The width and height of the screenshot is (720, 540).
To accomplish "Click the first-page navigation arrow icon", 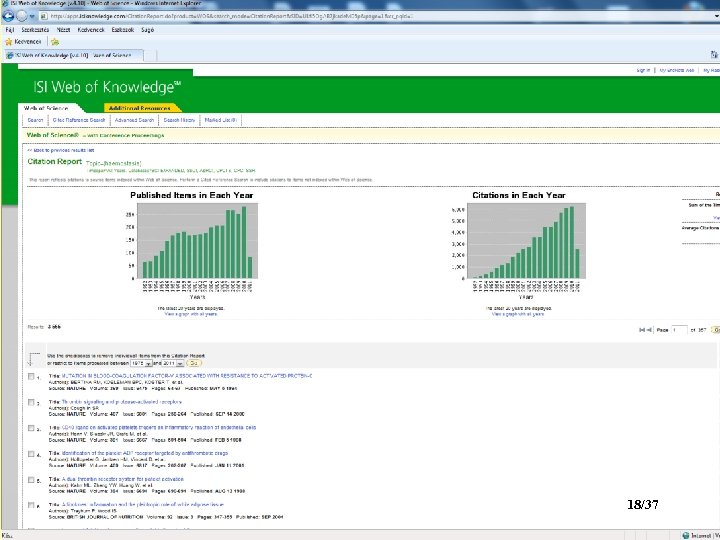I will point(641,330).
